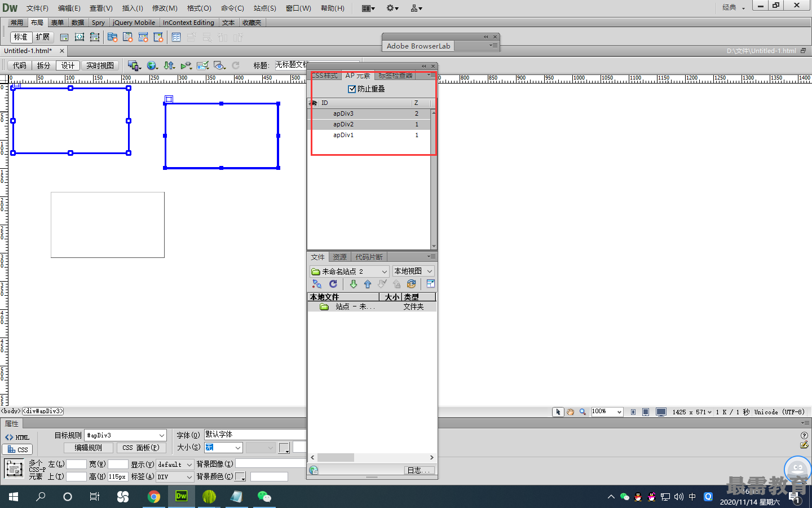Image resolution: width=812 pixels, height=508 pixels.
Task: Toggle the Prevent Overlaps checkbox
Action: click(x=352, y=89)
